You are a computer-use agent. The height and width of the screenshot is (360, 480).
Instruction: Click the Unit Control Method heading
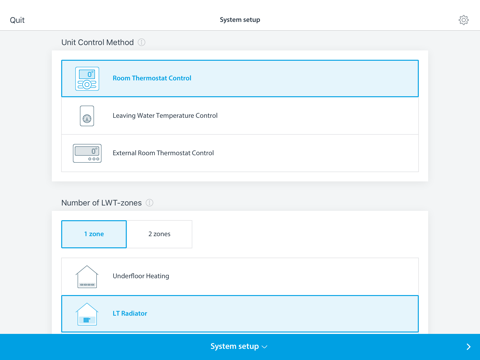pyautogui.click(x=97, y=42)
